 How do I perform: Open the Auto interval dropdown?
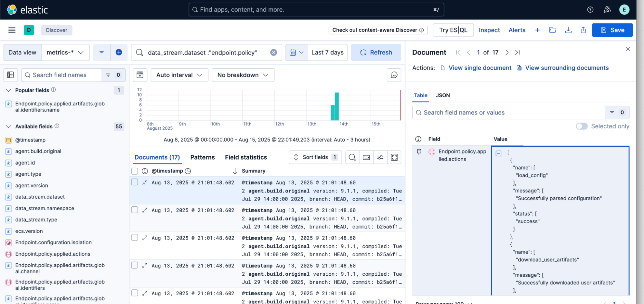click(x=179, y=75)
